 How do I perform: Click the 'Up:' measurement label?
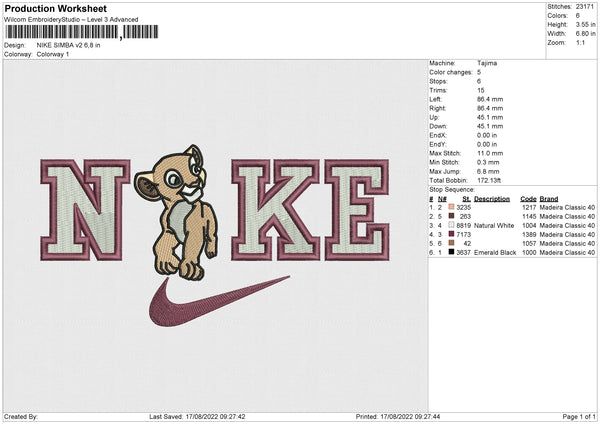click(x=434, y=117)
